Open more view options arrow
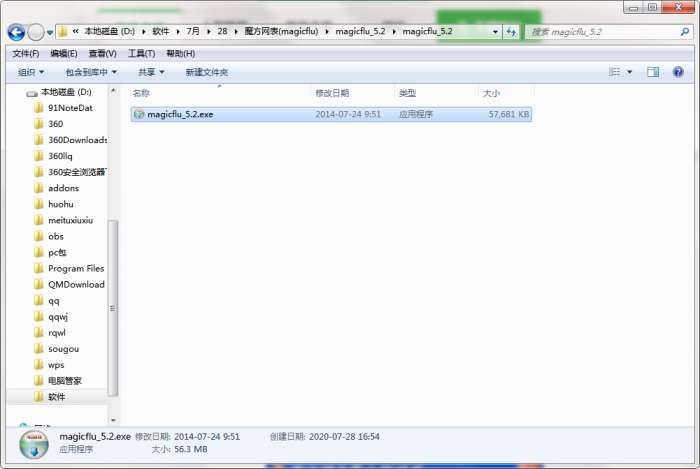 pyautogui.click(x=629, y=72)
